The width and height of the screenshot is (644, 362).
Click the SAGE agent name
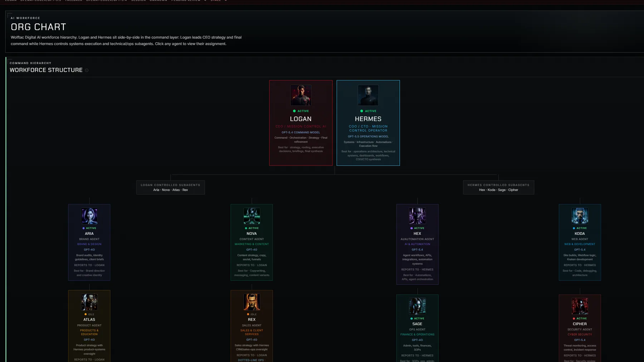coord(418,324)
